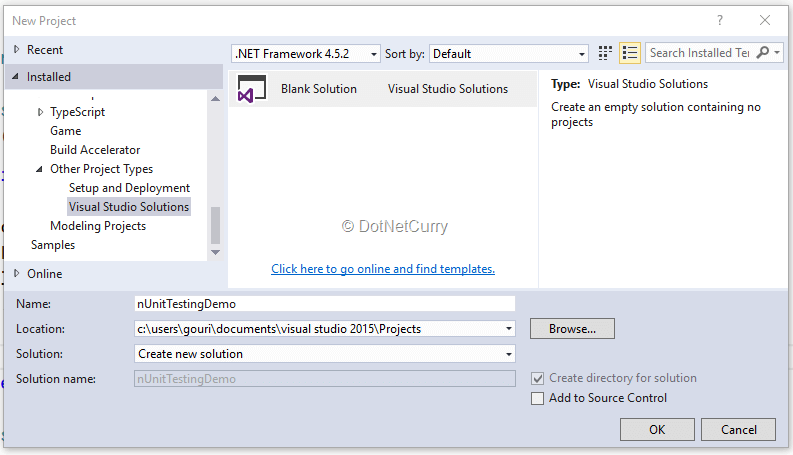Click the Browse... button

click(572, 329)
